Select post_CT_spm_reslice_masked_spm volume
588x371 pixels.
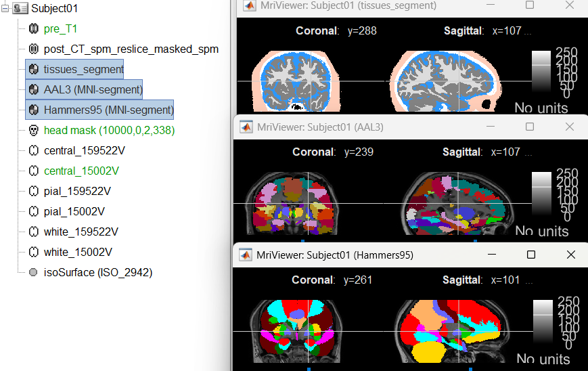pos(131,49)
